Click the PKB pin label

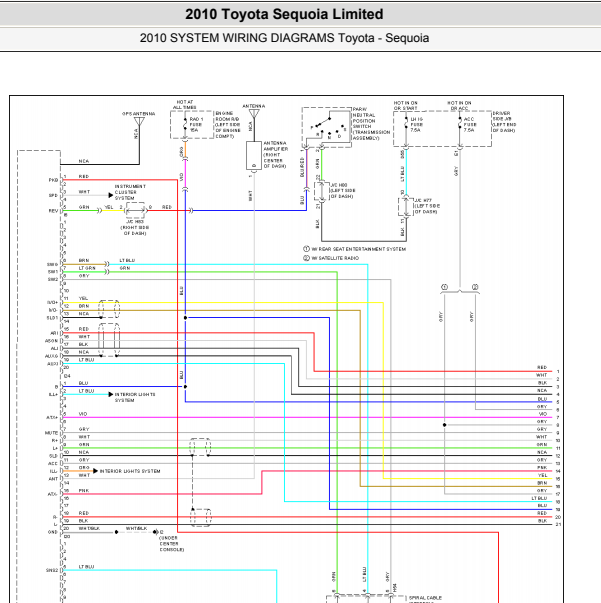pos(53,180)
